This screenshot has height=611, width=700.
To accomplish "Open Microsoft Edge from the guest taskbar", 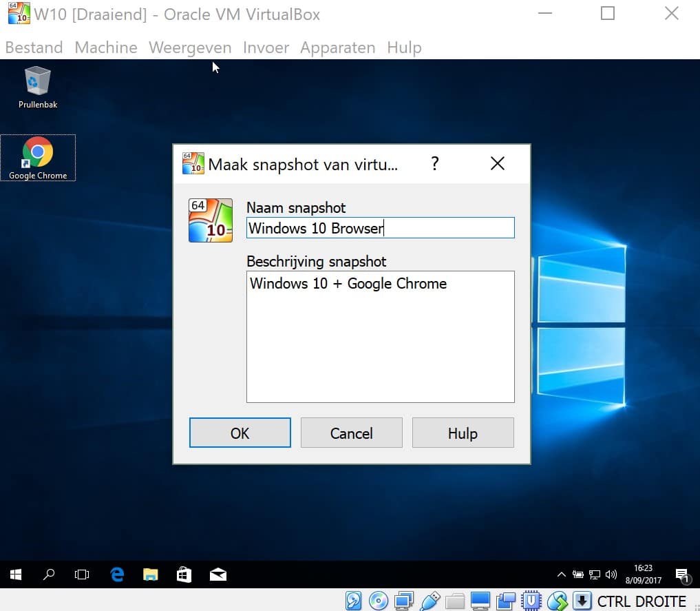I will coord(116,574).
